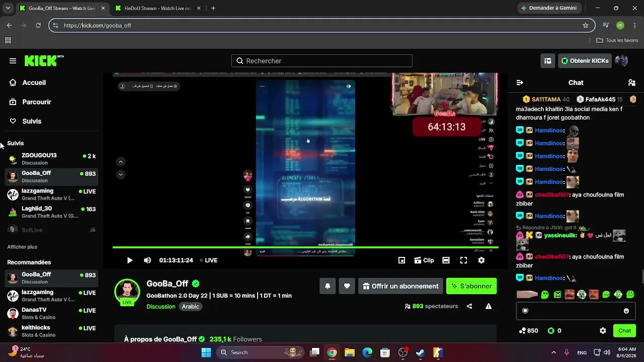Open Microsoft Edge from the taskbar
Image resolution: width=644 pixels, height=362 pixels.
pos(367,352)
